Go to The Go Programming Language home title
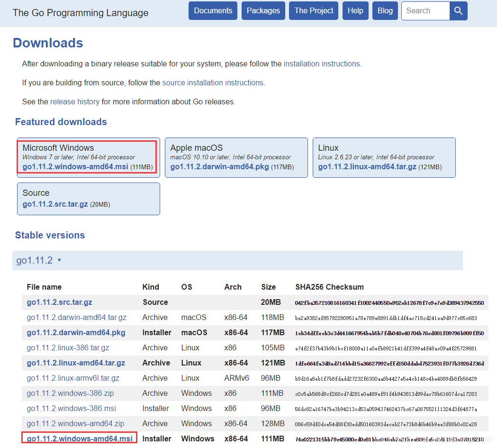This screenshot has height=448, width=497. click(81, 13)
